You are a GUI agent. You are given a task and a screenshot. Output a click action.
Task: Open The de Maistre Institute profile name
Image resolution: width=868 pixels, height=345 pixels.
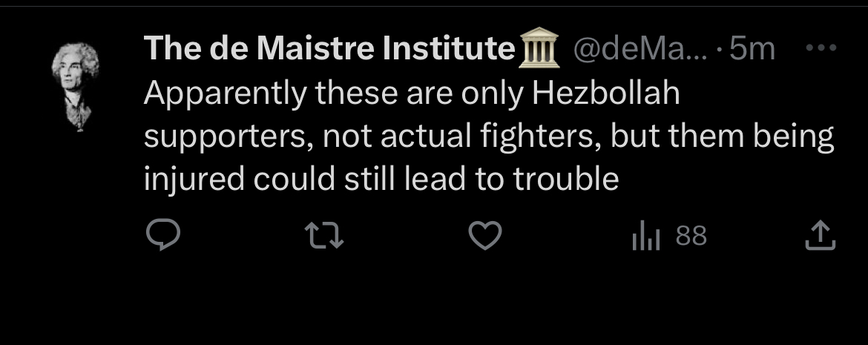coord(330,50)
